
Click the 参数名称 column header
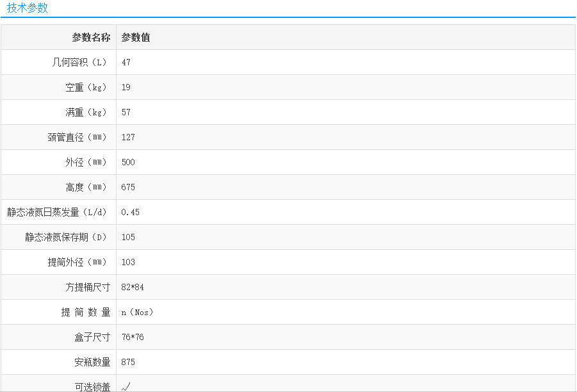pyautogui.click(x=91, y=38)
